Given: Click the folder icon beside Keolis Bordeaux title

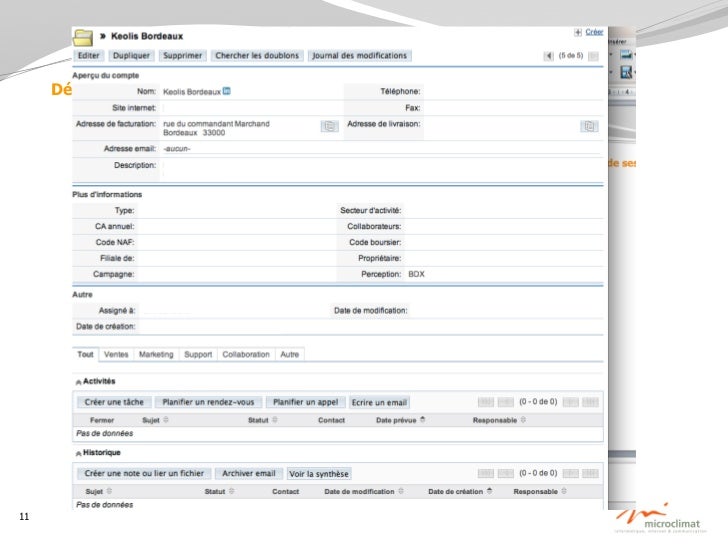Looking at the screenshot, I should [83, 37].
